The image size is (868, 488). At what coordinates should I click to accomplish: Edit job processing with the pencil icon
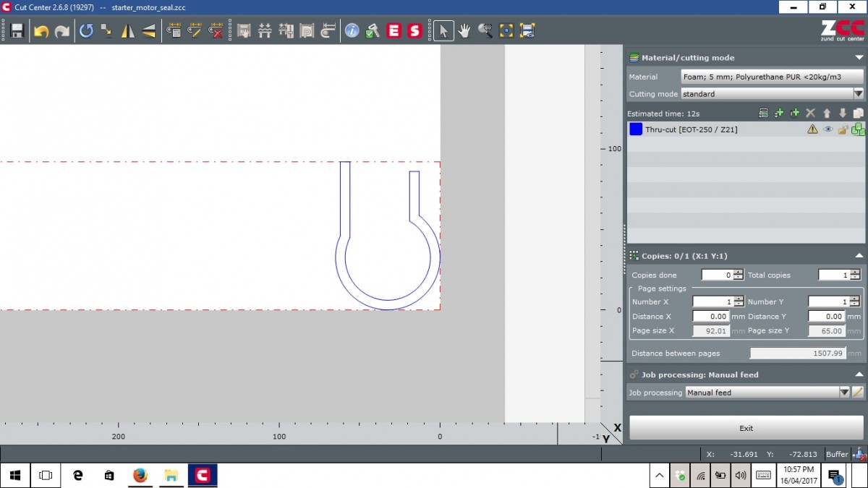click(858, 392)
